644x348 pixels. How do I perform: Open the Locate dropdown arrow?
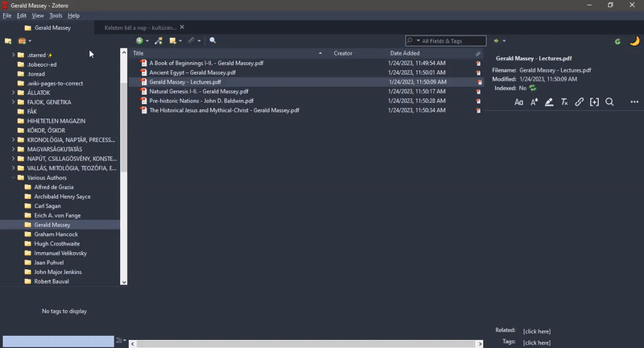[504, 40]
